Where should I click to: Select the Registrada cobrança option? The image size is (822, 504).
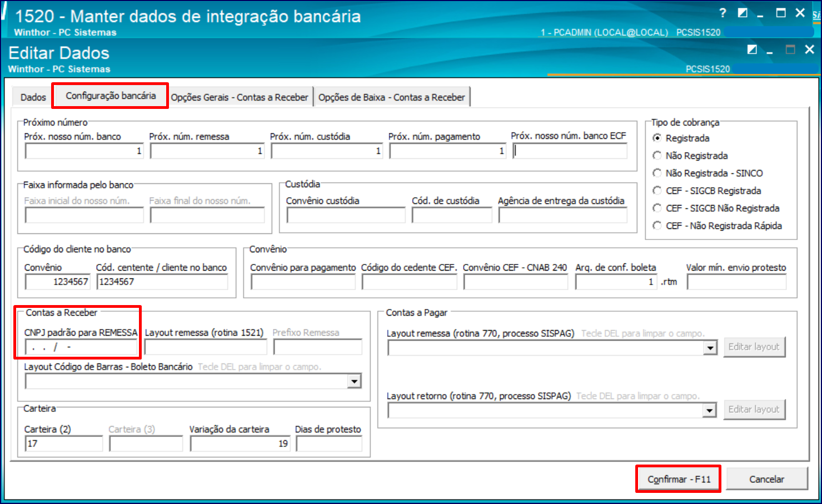[657, 138]
